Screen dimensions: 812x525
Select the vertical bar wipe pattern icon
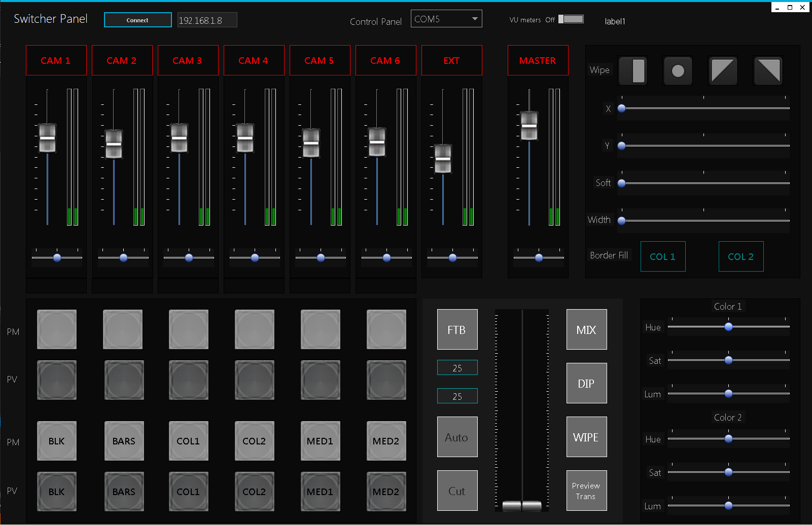(x=632, y=70)
